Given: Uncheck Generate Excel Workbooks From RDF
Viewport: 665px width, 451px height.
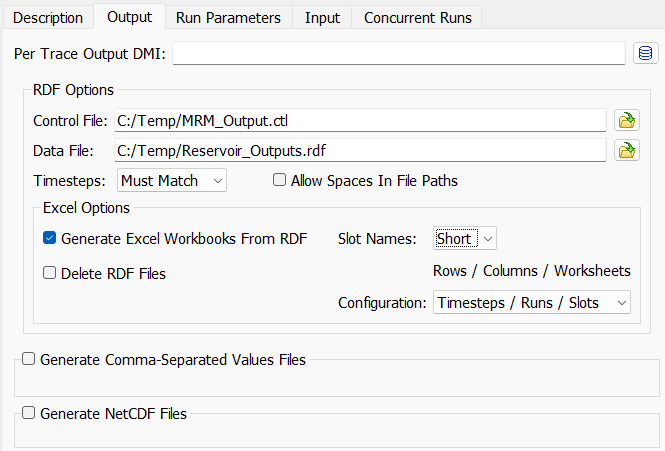Looking at the screenshot, I should pos(50,239).
